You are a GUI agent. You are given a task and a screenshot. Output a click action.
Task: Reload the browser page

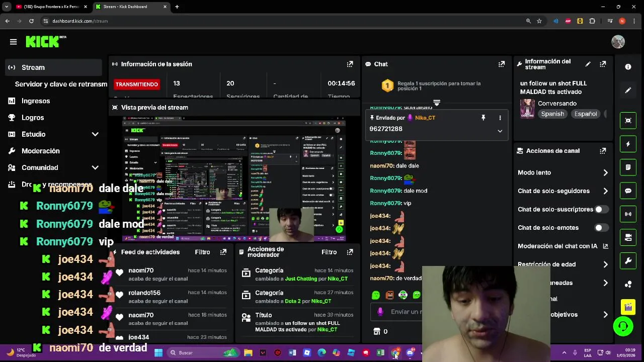coord(31,21)
